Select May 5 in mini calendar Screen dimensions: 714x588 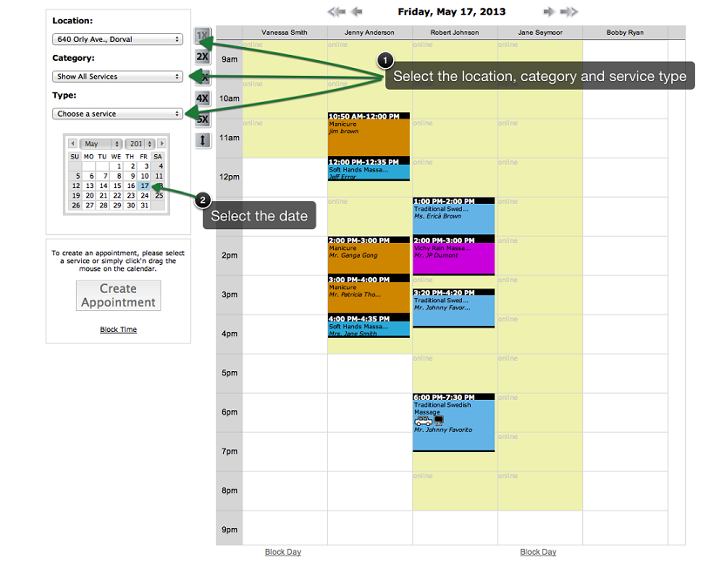pyautogui.click(x=76, y=176)
